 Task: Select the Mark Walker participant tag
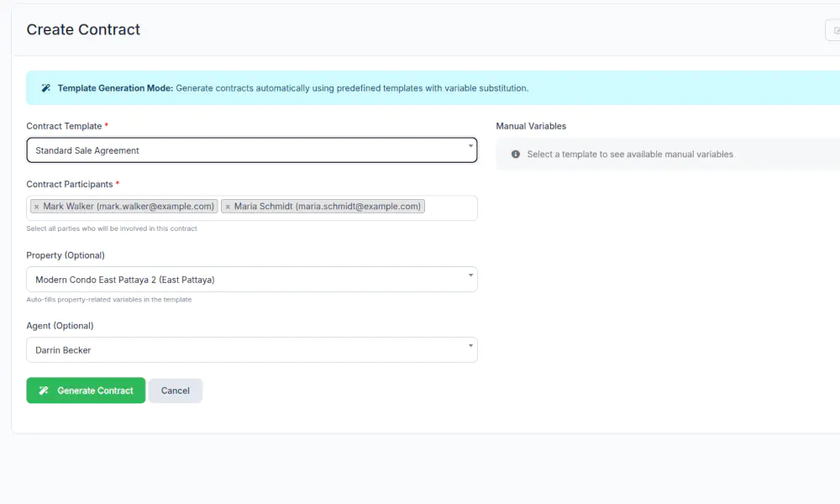tap(129, 207)
